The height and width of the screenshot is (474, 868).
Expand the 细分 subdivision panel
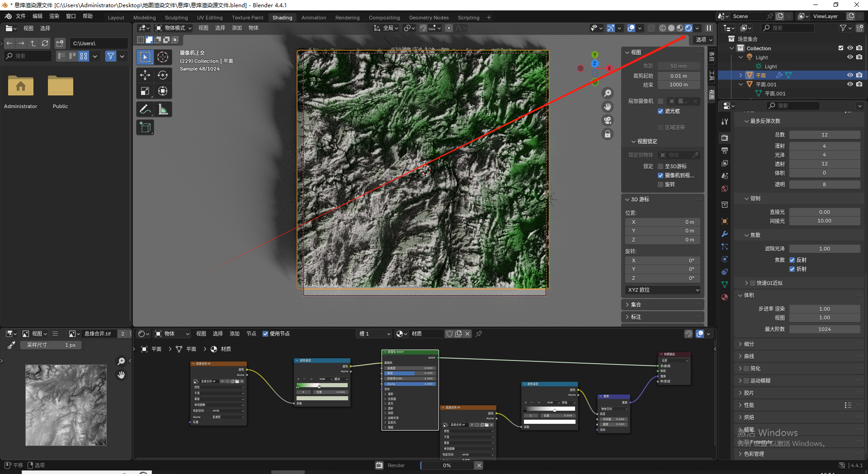click(749, 344)
